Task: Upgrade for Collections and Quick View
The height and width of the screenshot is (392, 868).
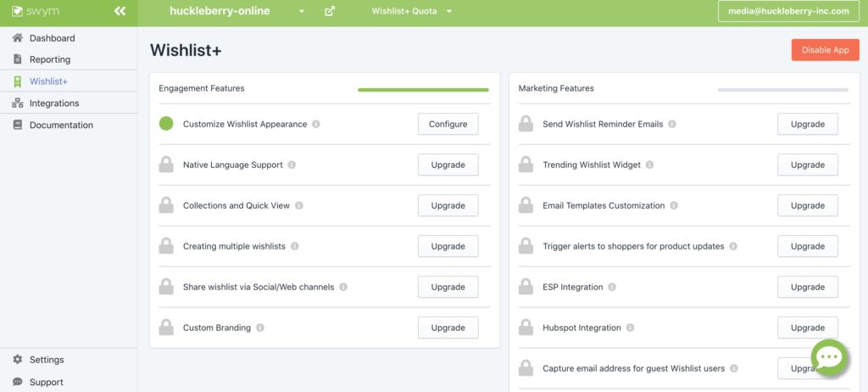Action: pos(448,205)
